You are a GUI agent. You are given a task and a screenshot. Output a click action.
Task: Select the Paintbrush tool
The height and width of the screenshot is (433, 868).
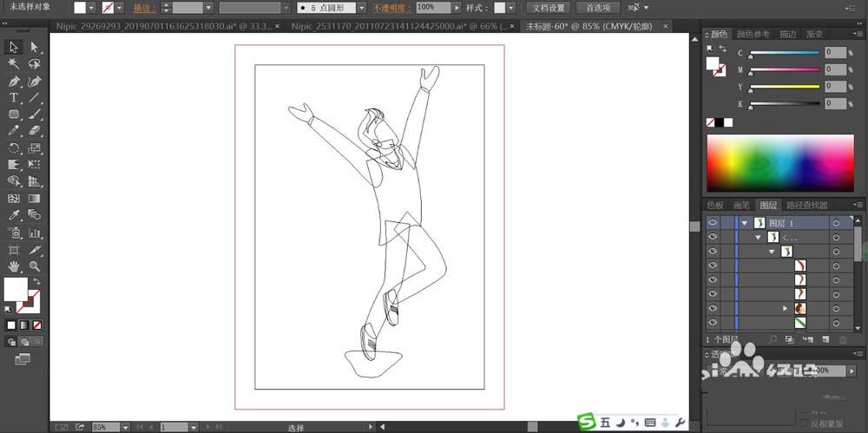(x=35, y=115)
